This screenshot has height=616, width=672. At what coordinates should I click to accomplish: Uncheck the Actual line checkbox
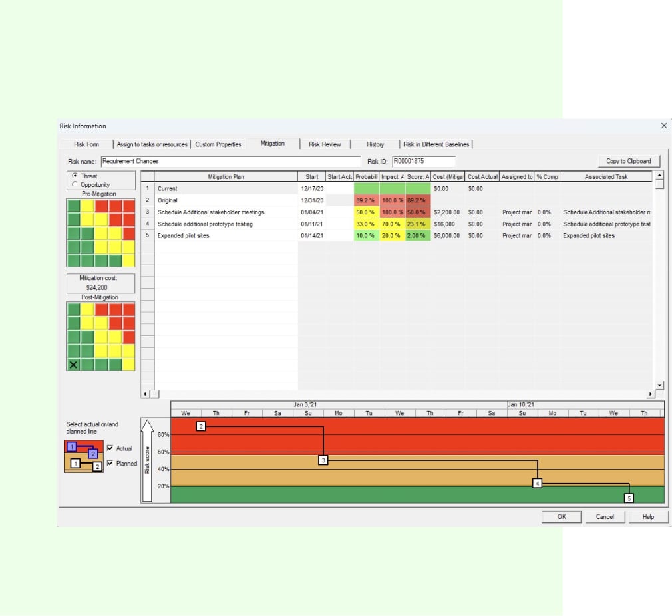coord(110,448)
